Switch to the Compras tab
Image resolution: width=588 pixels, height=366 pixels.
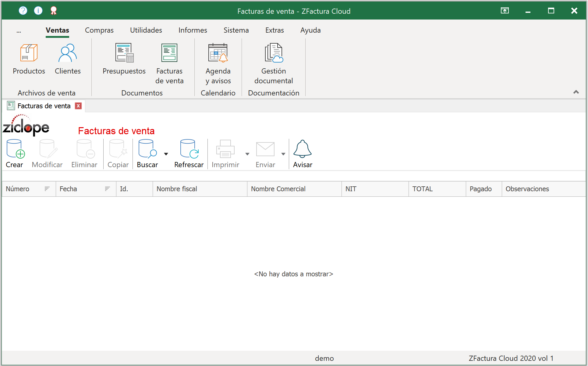point(99,30)
